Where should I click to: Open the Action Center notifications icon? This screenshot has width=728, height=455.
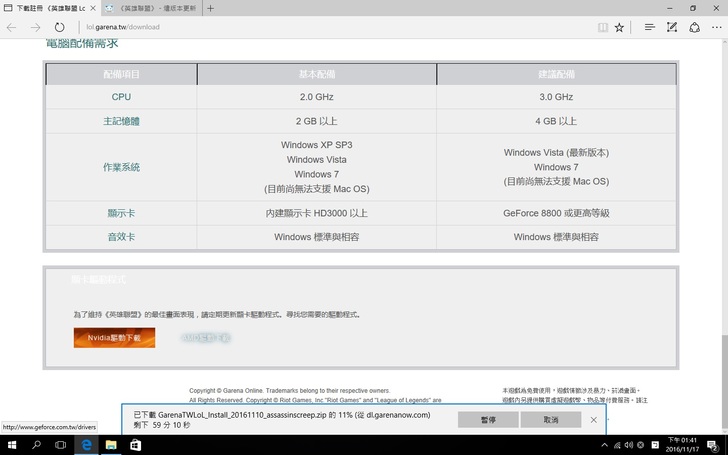tap(713, 446)
